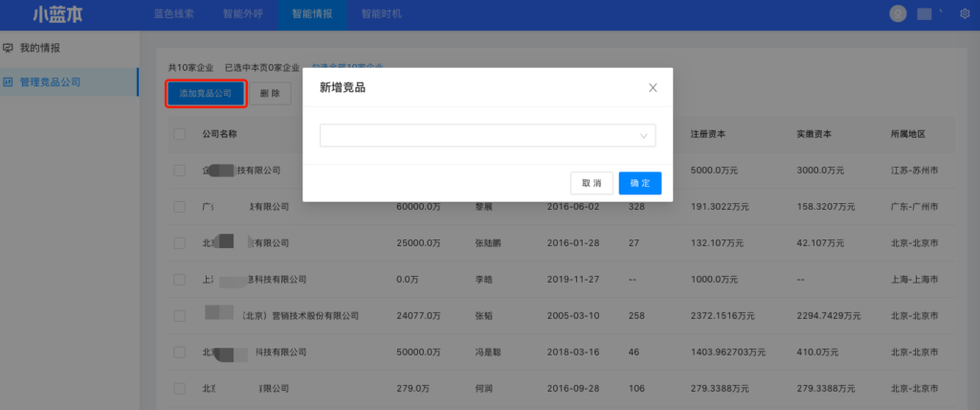Click the 取消 button in dialog
980x410 pixels.
(591, 183)
